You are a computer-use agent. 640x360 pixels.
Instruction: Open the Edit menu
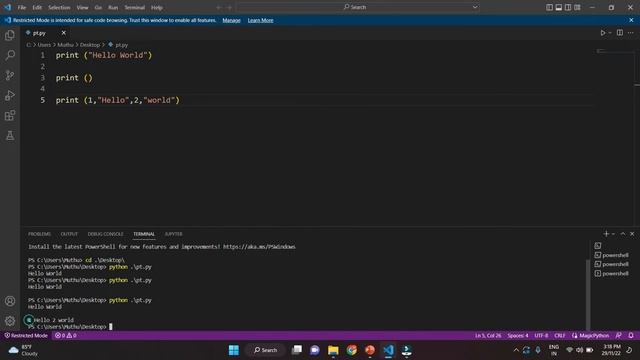pyautogui.click(x=37, y=7)
